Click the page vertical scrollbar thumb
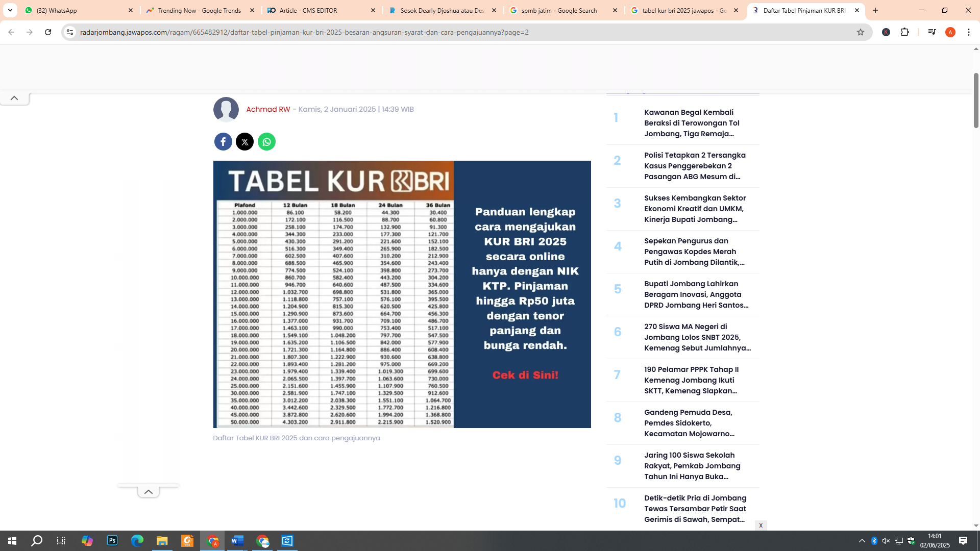 click(x=976, y=100)
